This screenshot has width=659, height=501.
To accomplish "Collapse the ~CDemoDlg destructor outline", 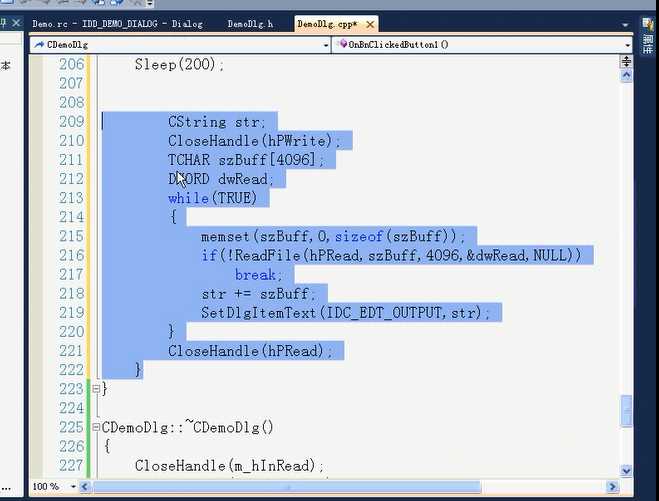I will pyautogui.click(x=96, y=427).
